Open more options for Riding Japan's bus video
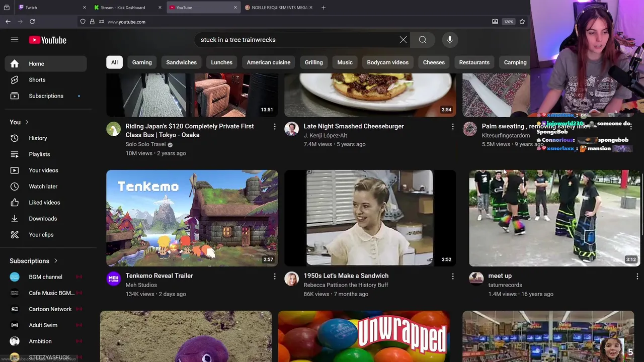Screen dimensions: 644x362 [275, 127]
